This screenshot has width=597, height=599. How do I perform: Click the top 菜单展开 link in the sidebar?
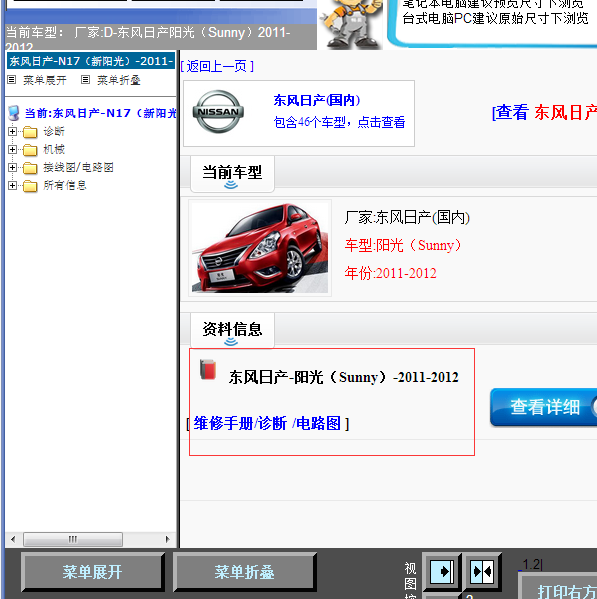tap(45, 80)
